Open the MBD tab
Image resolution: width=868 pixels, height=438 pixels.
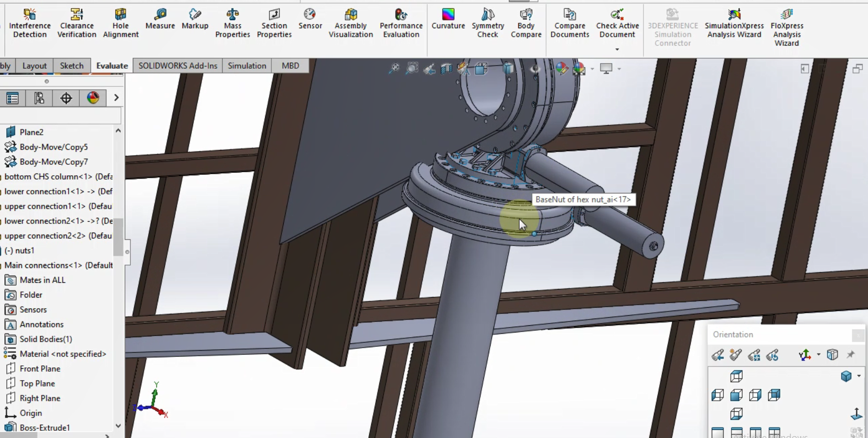(290, 66)
